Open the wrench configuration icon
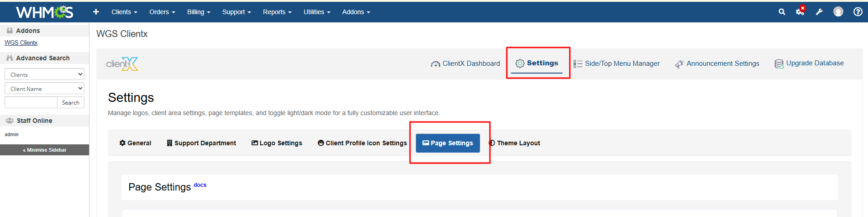 tap(819, 12)
